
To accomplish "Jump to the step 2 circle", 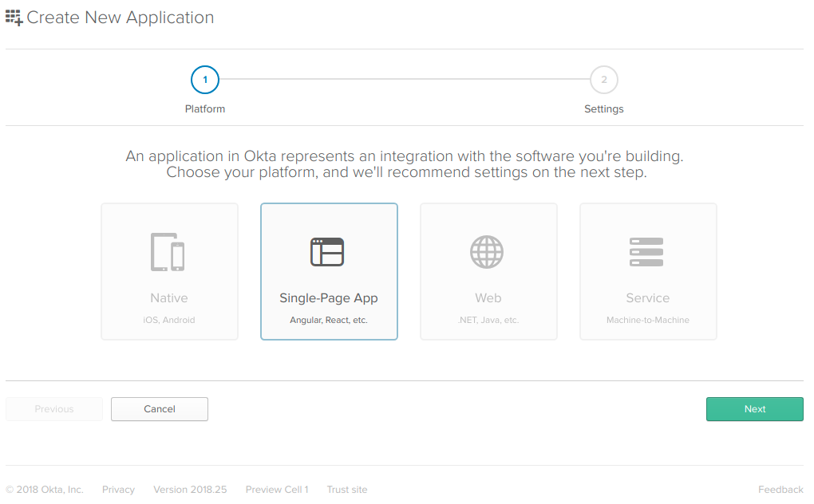I will click(x=603, y=80).
